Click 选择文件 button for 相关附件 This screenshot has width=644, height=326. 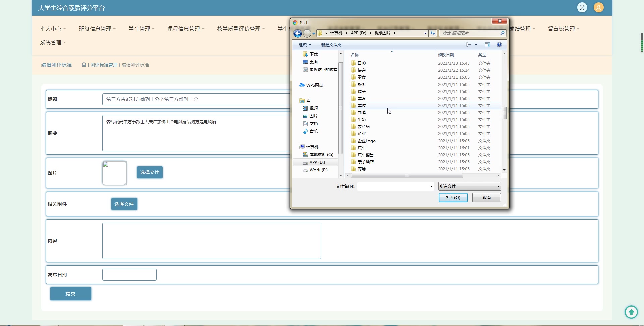pos(124,204)
